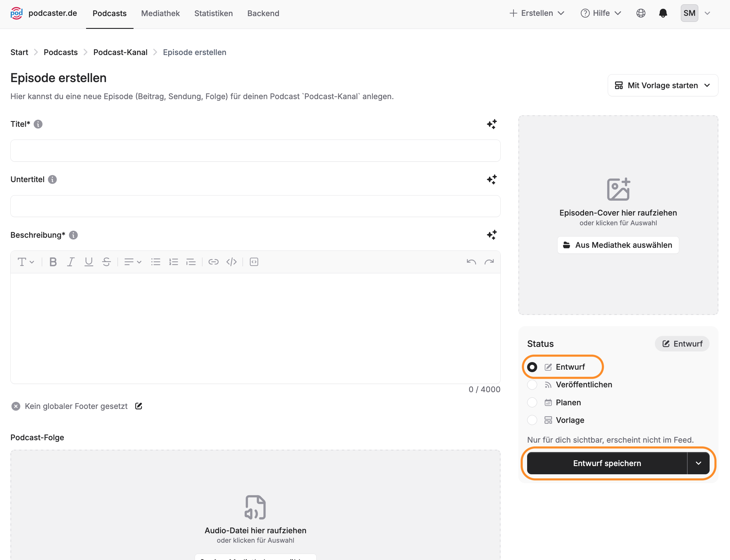Expand the save options arrow
The image size is (730, 560).
pos(698,463)
